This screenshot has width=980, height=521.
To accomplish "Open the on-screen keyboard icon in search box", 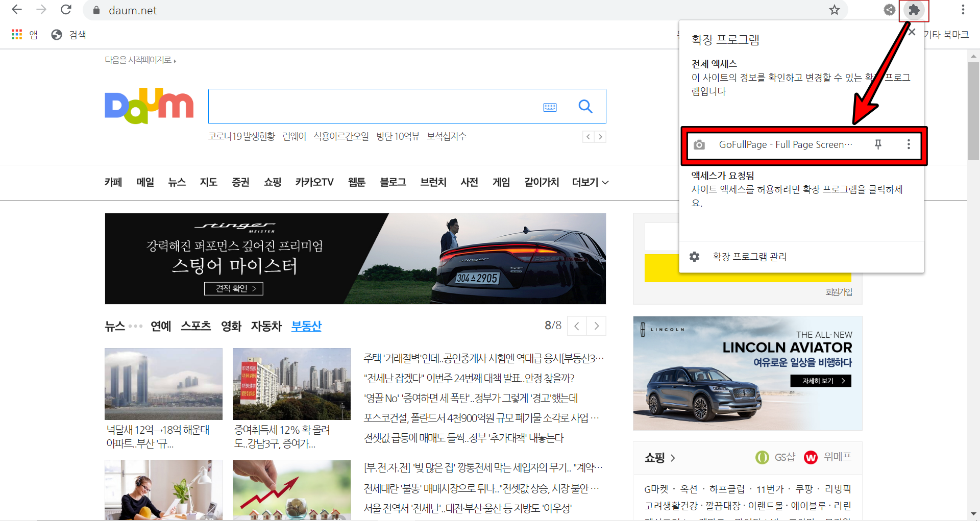I will click(x=550, y=107).
